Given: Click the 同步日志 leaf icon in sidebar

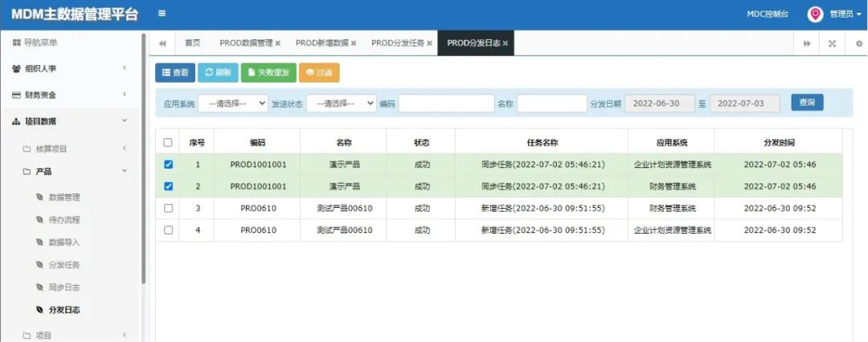Looking at the screenshot, I should [x=39, y=287].
